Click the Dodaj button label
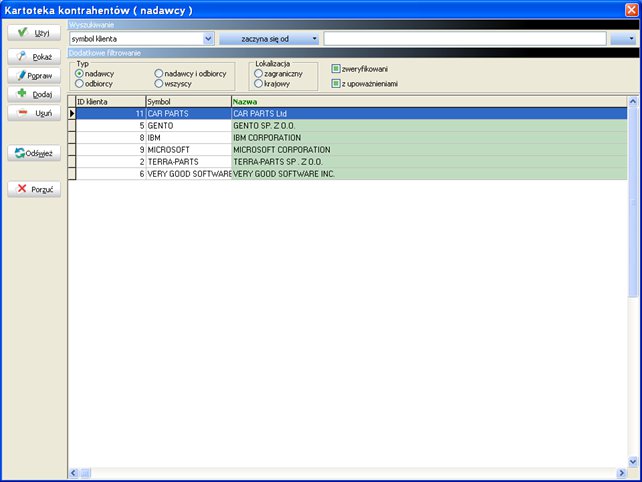 pyautogui.click(x=42, y=95)
